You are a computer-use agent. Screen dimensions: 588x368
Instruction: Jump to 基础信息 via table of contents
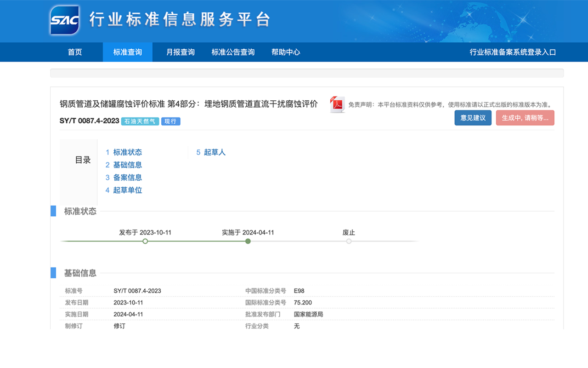(x=129, y=165)
